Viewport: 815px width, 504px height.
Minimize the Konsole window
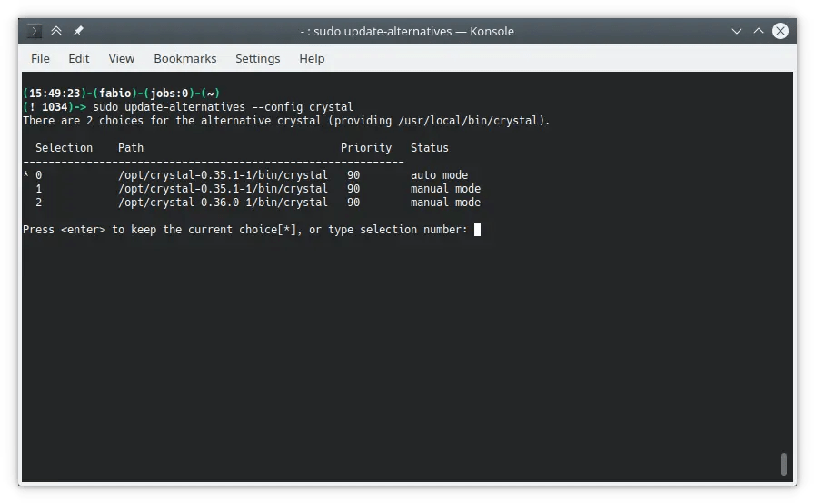[x=737, y=31]
